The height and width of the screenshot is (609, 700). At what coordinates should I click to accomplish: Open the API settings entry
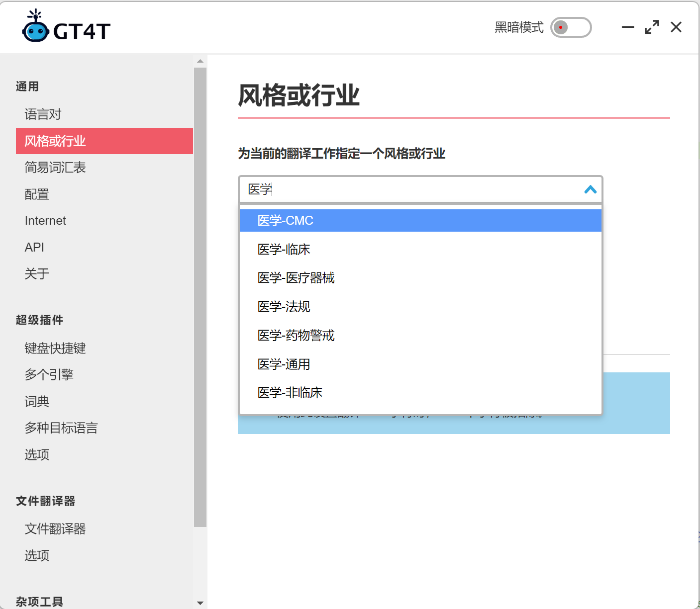coord(34,247)
